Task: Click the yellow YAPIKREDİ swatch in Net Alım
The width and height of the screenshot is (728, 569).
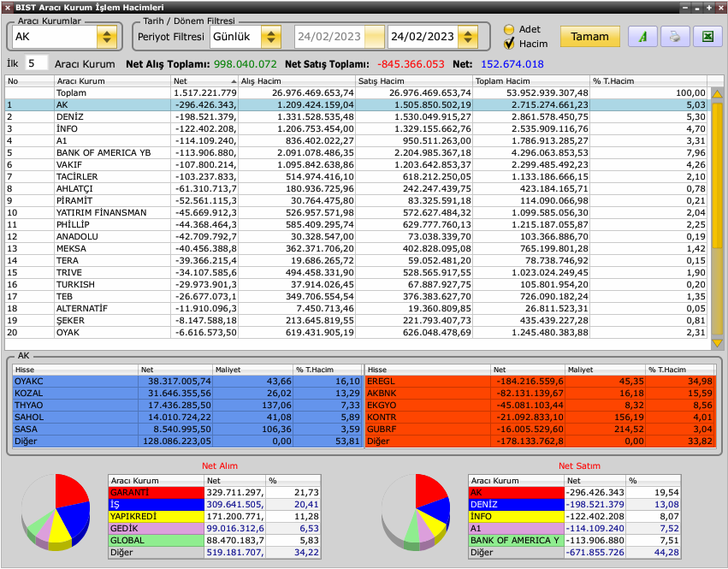Action: (156, 517)
